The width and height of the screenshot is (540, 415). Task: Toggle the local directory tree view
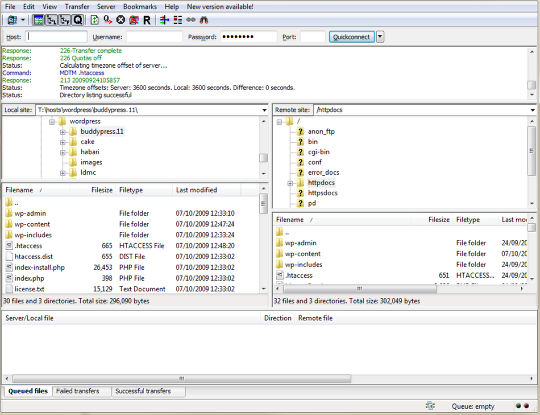coord(52,20)
